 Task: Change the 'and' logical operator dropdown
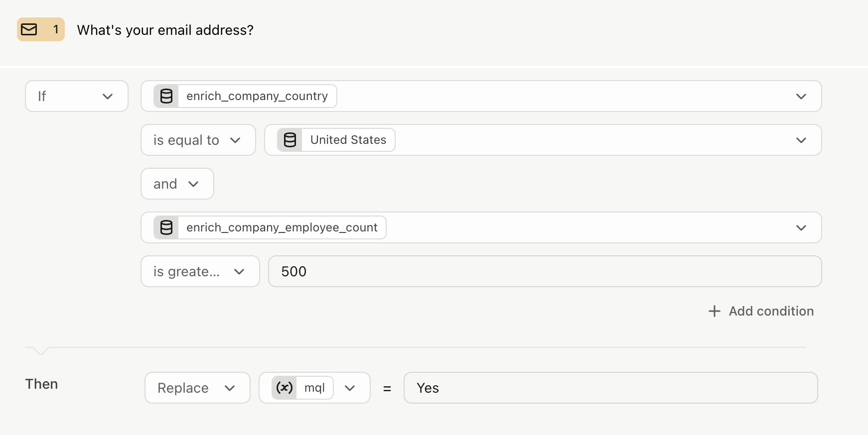coord(177,184)
